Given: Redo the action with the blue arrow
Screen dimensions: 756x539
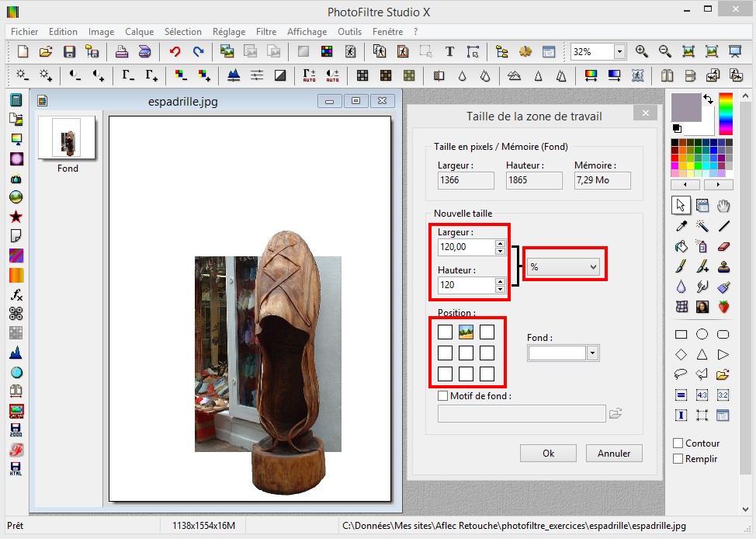Looking at the screenshot, I should click(198, 51).
